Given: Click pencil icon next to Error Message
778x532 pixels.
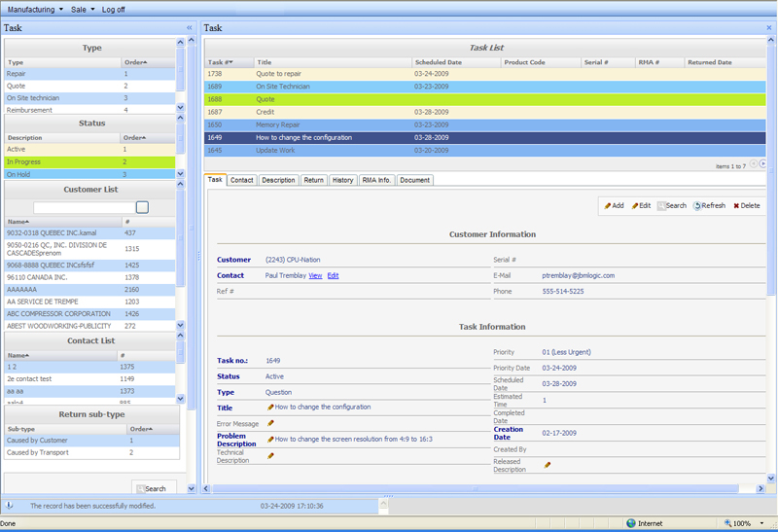Looking at the screenshot, I should tap(270, 423).
